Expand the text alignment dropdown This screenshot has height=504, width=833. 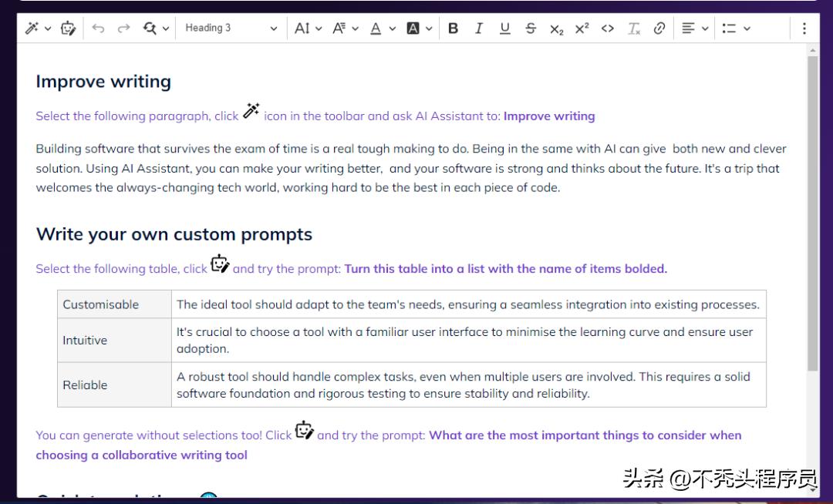coord(695,29)
